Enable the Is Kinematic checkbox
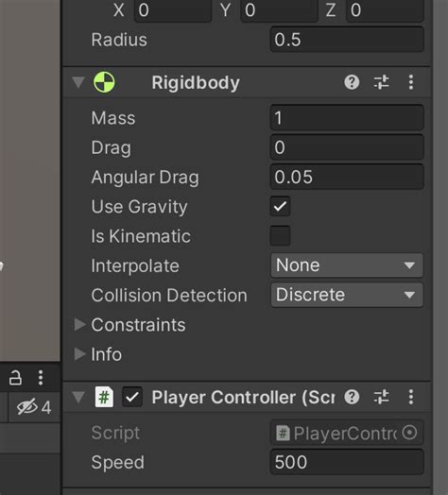Screen dimensions: 448x495 tap(281, 235)
